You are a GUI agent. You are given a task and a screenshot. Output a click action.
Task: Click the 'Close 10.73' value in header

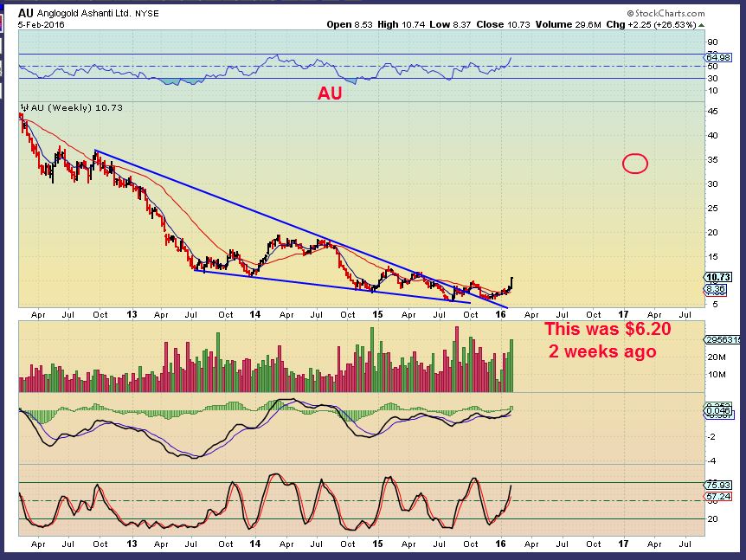click(503, 24)
